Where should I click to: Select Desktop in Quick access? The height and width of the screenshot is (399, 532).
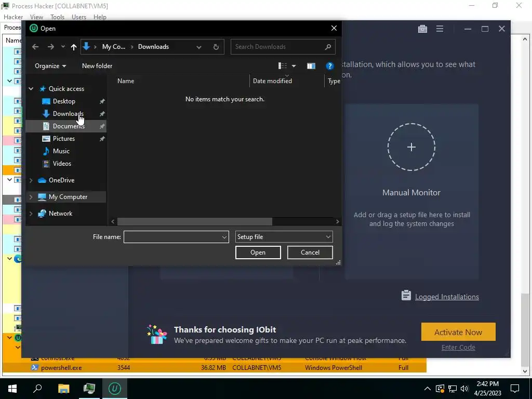click(64, 101)
